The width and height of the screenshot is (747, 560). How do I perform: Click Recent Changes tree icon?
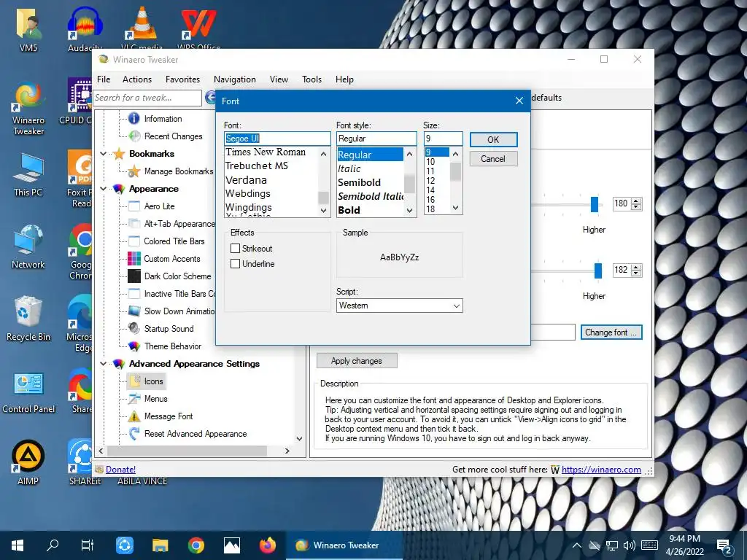pos(135,136)
